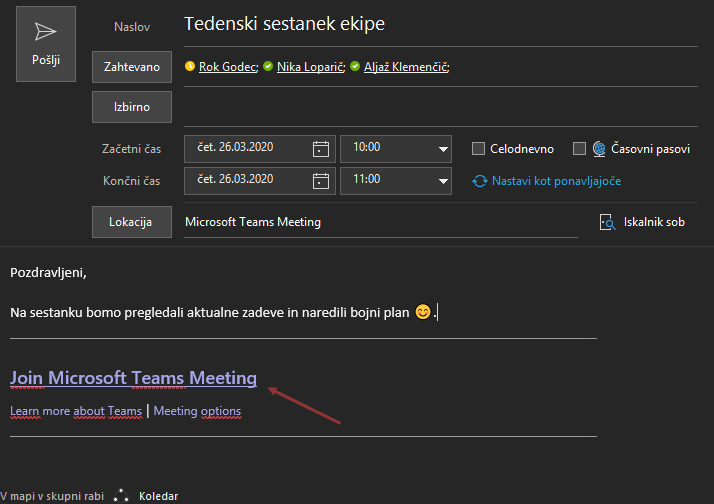Click Koledar in the status bar
The height and width of the screenshot is (504, 714).
(x=158, y=496)
